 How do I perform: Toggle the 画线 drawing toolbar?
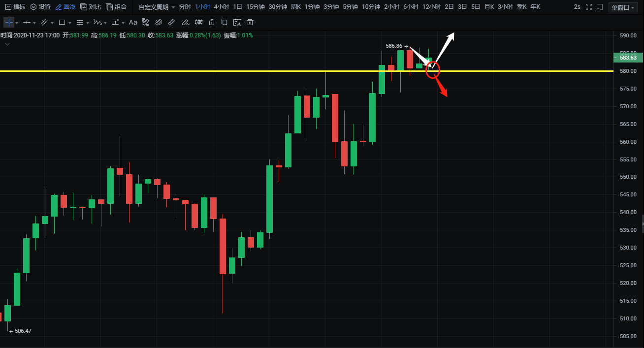tap(65, 7)
